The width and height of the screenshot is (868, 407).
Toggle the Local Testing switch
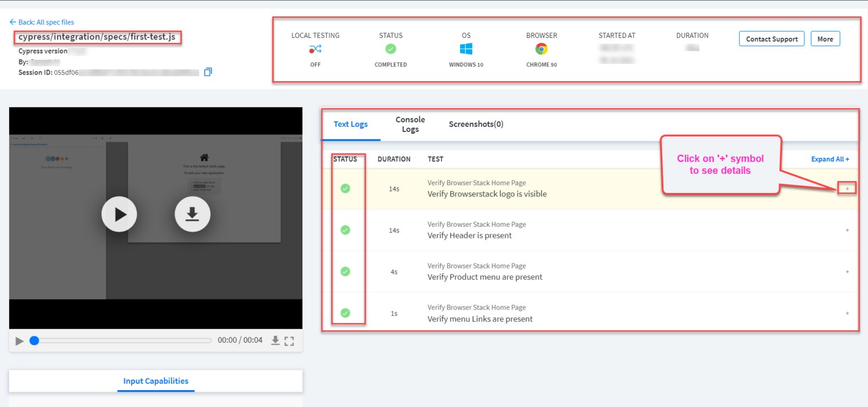[x=315, y=49]
